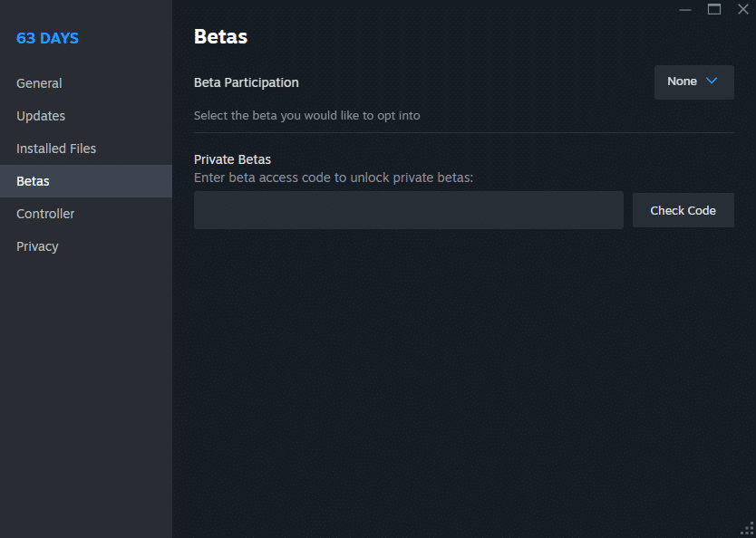Close the properties window
The height and width of the screenshot is (538, 756).
tap(743, 9)
